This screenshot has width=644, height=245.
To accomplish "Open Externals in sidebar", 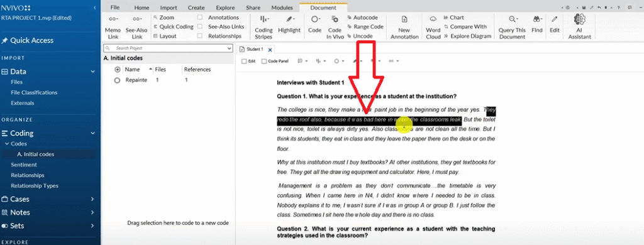I will (x=23, y=103).
